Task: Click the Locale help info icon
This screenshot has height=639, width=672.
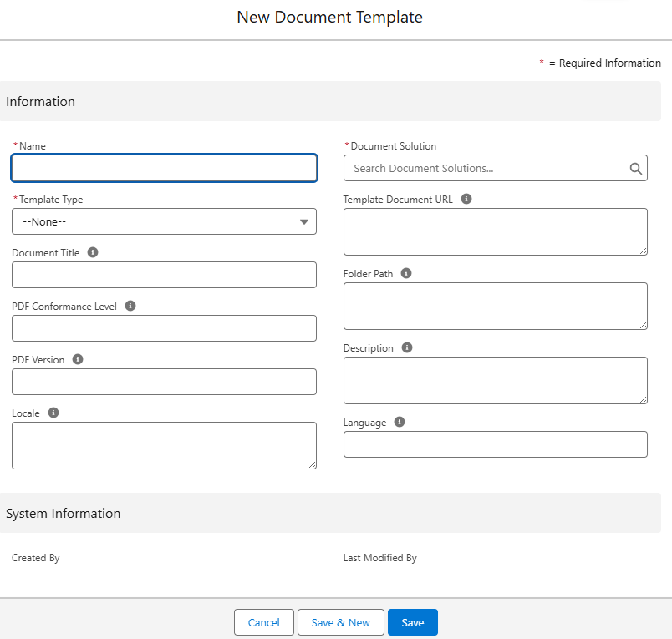Action: coord(53,413)
